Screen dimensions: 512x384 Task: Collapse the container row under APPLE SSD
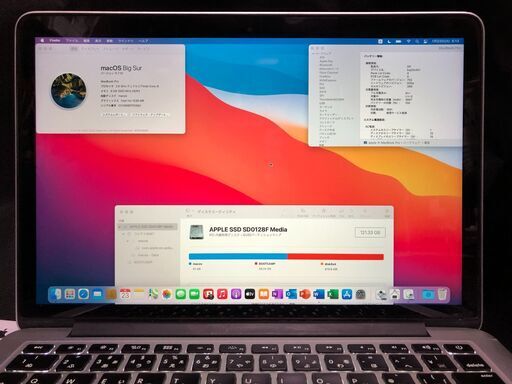click(123, 234)
